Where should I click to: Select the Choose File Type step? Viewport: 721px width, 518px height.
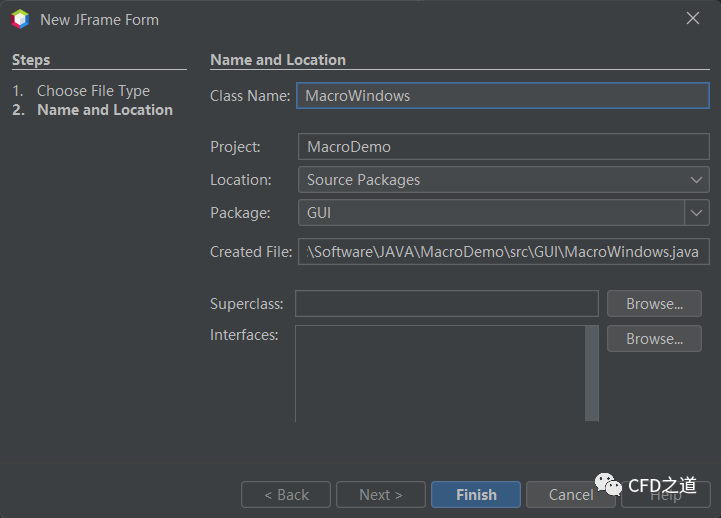(93, 91)
